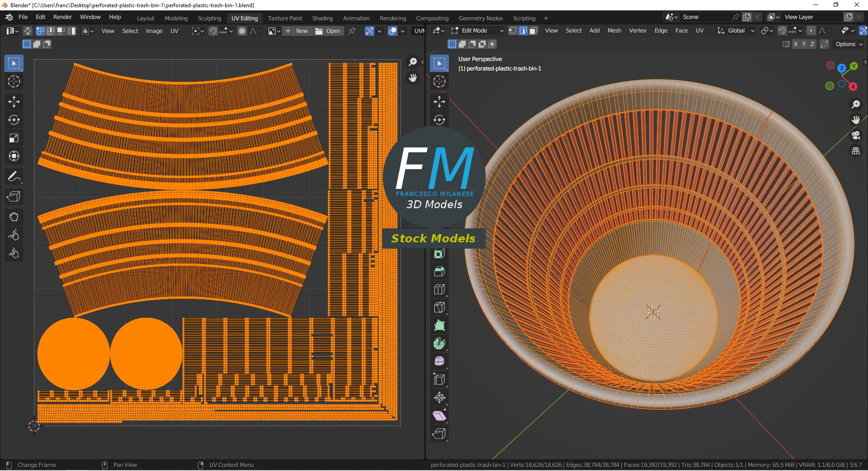868x471 pixels.
Task: Open the Edit Mode dropdown
Action: click(478, 31)
